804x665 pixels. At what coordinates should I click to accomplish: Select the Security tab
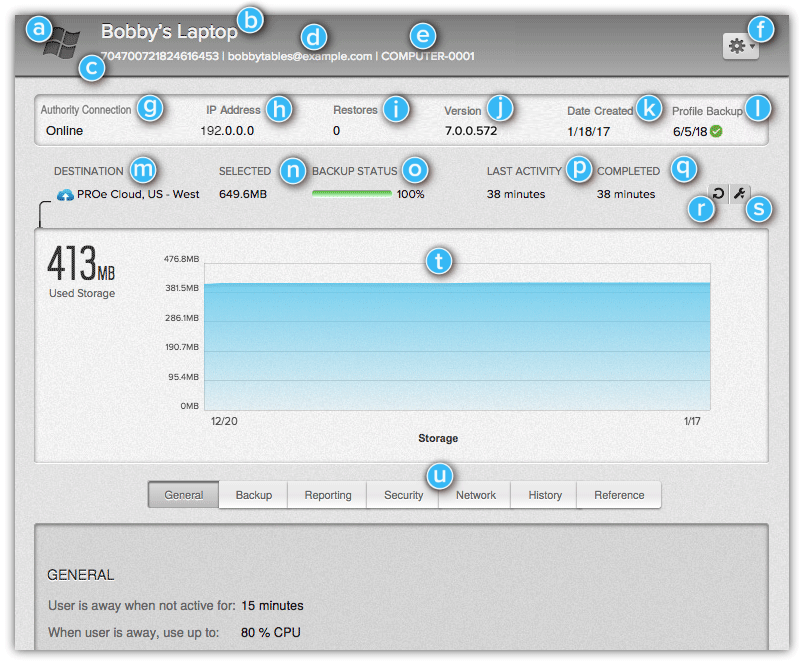click(402, 495)
